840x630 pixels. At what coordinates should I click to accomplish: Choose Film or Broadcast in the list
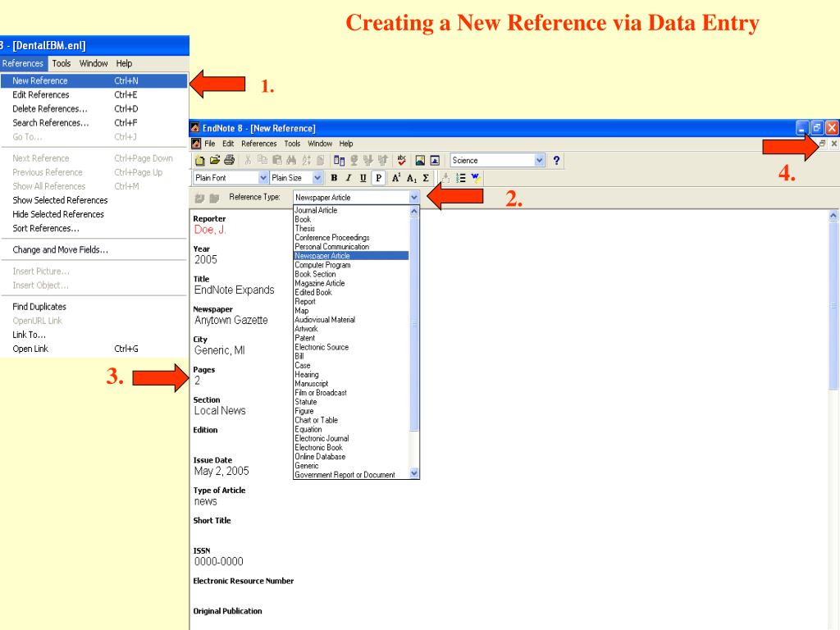pos(321,393)
